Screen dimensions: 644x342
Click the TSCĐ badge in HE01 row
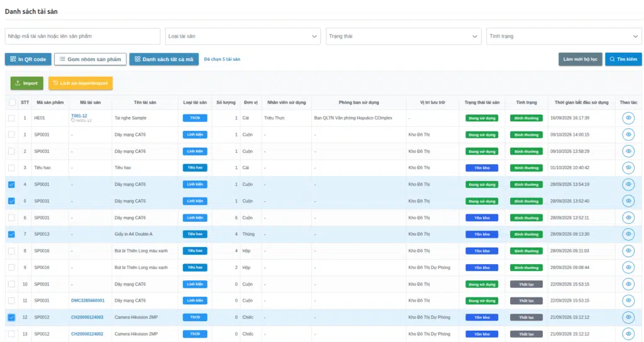click(x=195, y=118)
